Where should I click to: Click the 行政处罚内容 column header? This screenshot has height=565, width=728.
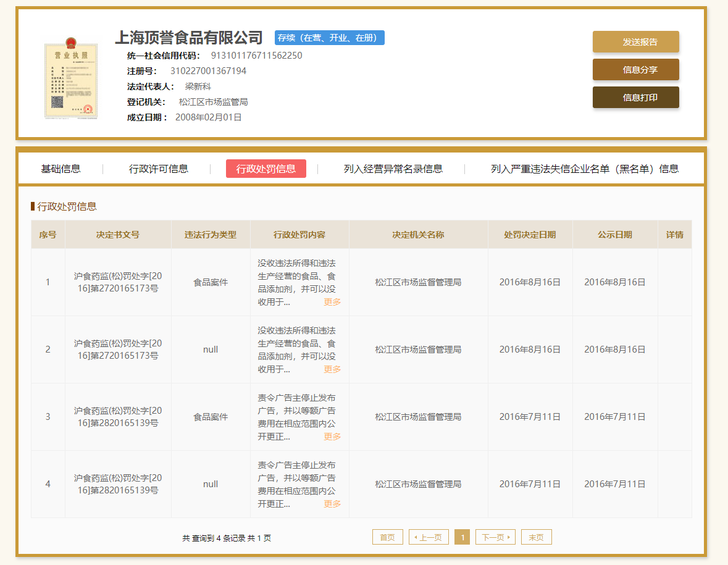[x=299, y=235]
